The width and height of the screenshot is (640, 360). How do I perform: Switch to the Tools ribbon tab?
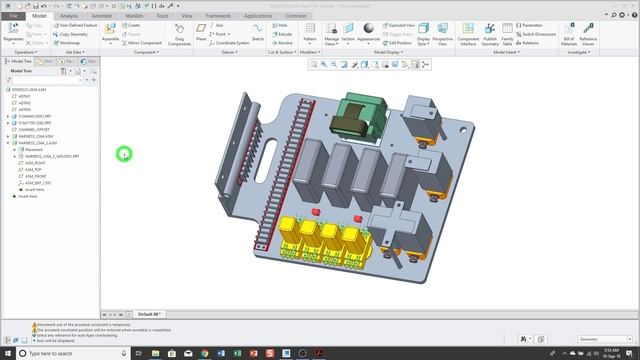tap(162, 16)
